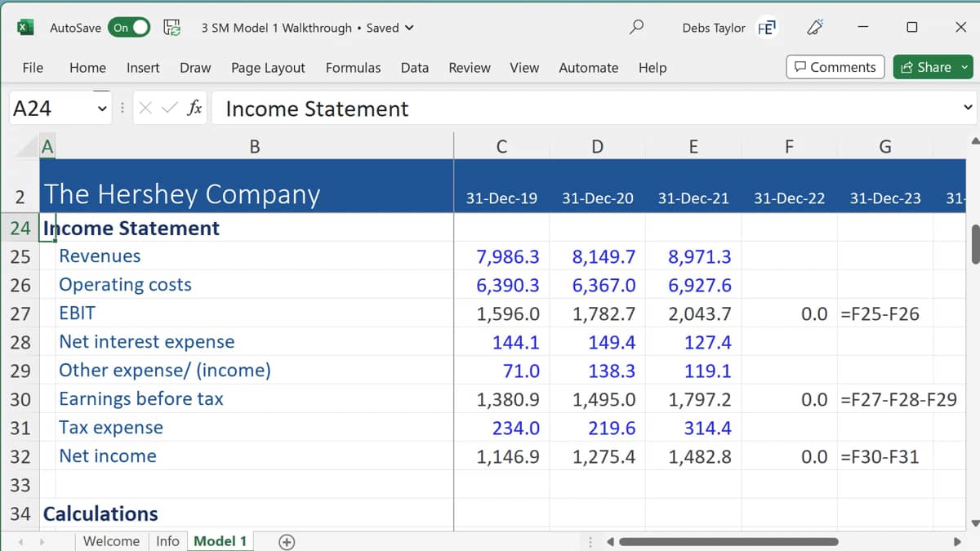Select column C header
980x551 pixels.
(501, 146)
